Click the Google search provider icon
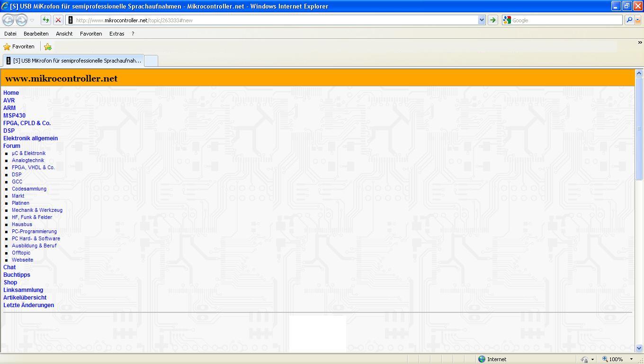The height and width of the screenshot is (364, 644). pos(507,20)
